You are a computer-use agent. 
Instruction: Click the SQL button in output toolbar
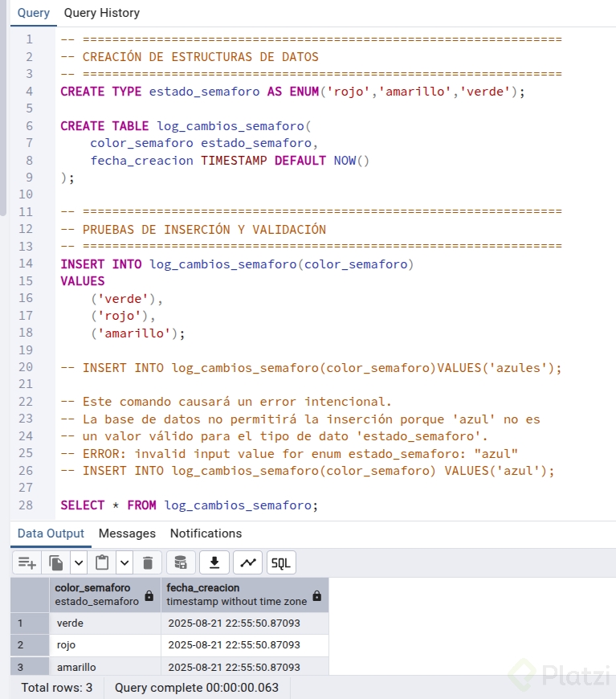(281, 563)
